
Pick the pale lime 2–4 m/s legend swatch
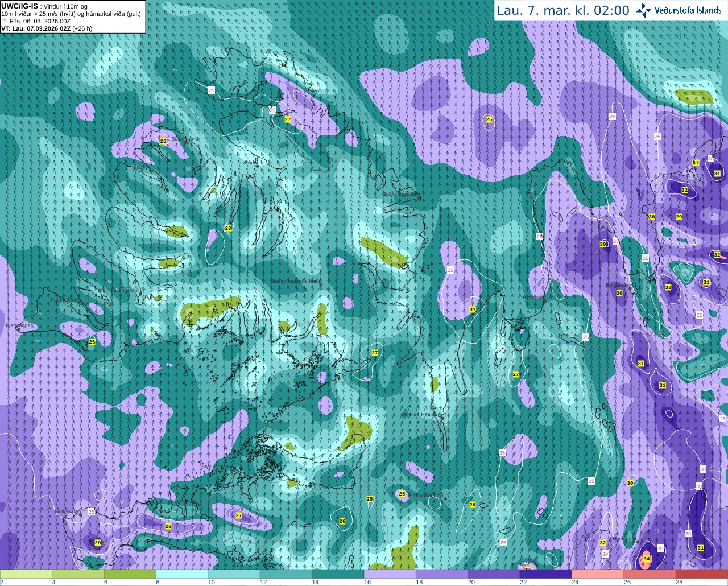pos(26,574)
